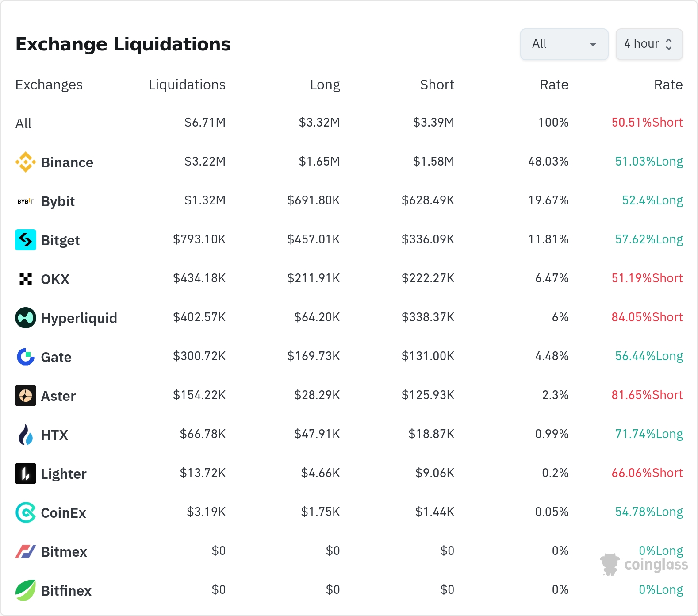Sort by the Liquidations column header

187,85
